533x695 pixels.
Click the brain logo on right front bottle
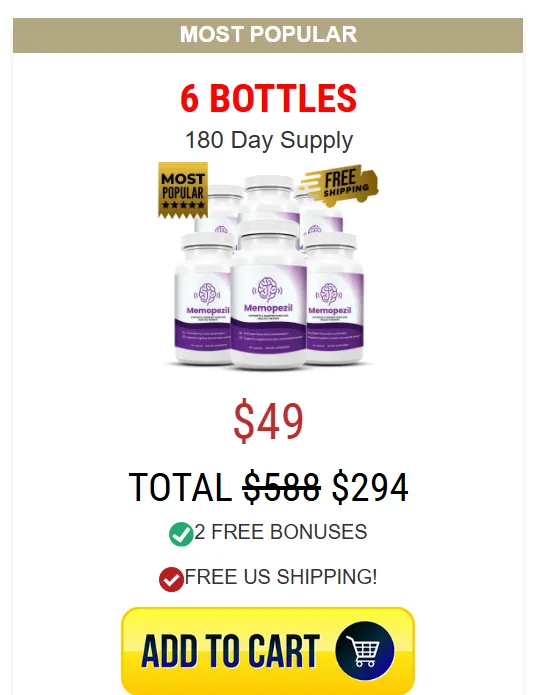click(329, 293)
